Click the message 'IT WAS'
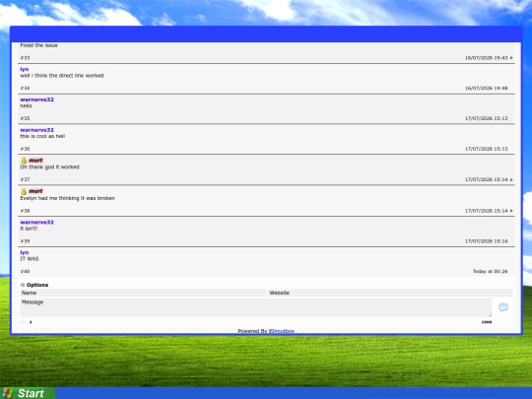Image resolution: width=532 pixels, height=399 pixels. (30, 259)
